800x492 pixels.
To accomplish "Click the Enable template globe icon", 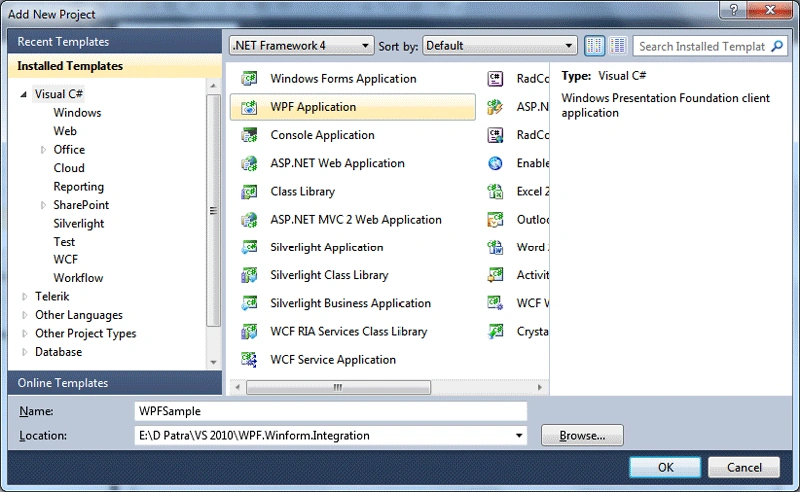I will pyautogui.click(x=495, y=163).
